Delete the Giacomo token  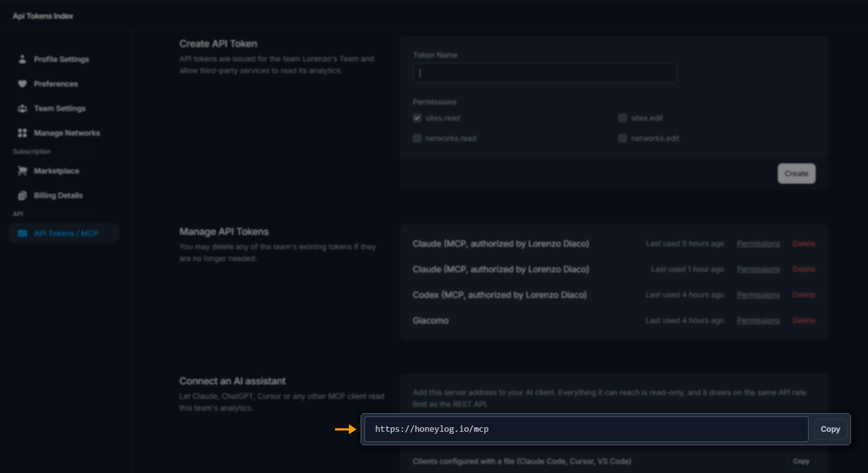pos(804,320)
